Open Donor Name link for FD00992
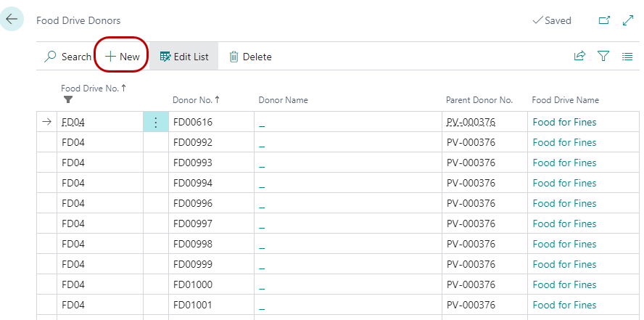The width and height of the screenshot is (644, 320). 262,143
